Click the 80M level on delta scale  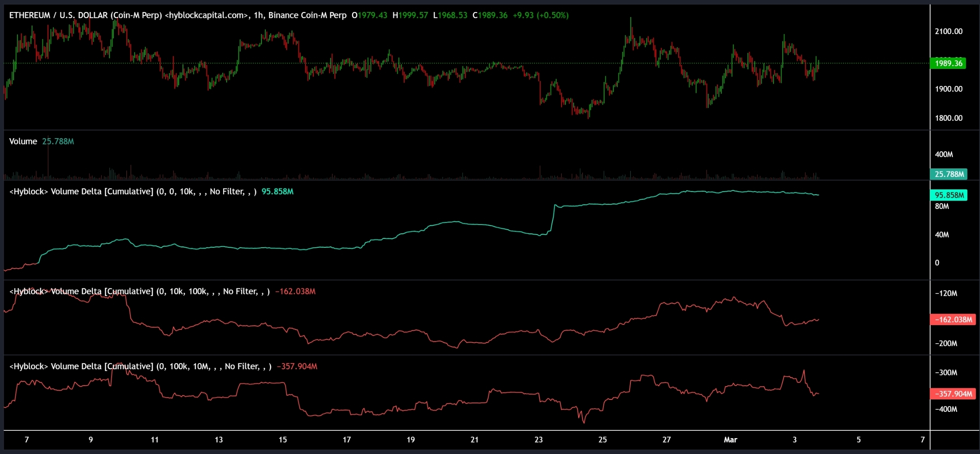click(942, 206)
